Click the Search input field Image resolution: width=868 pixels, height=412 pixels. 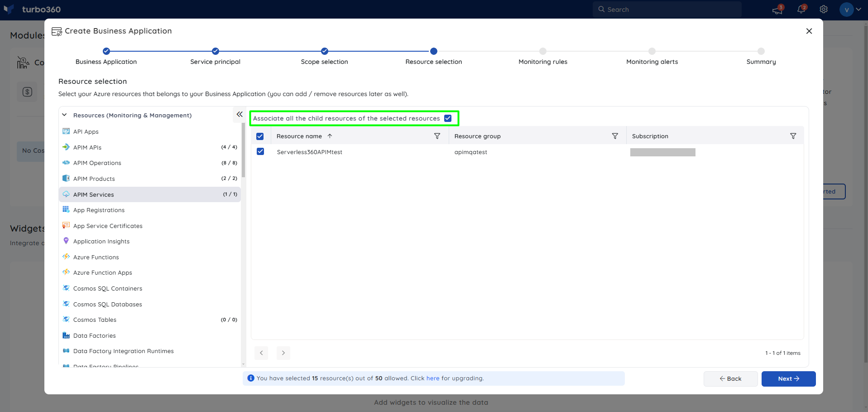(x=667, y=10)
